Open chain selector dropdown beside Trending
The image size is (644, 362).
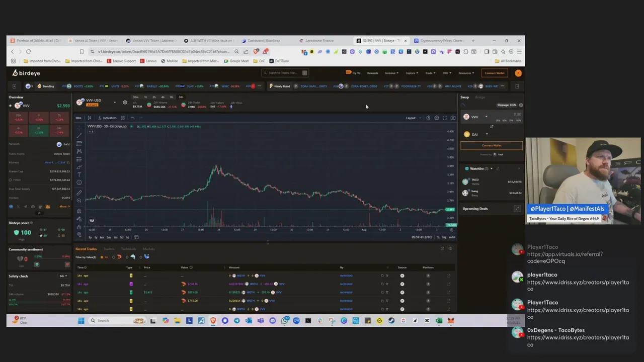(30, 86)
